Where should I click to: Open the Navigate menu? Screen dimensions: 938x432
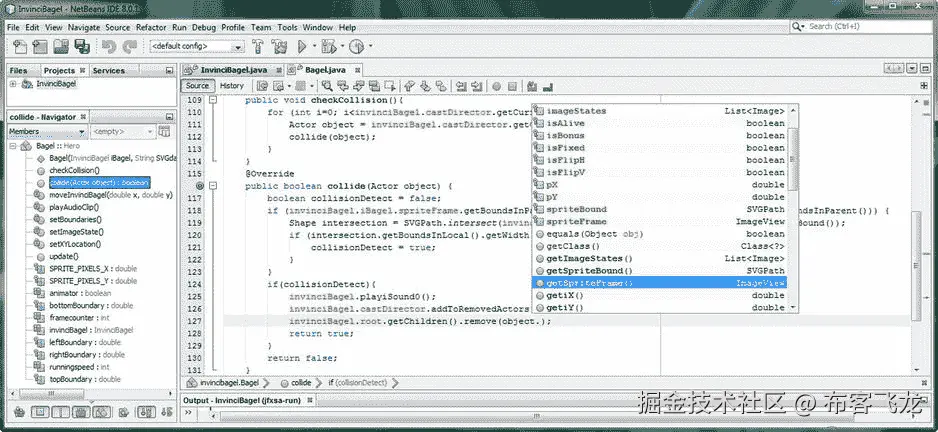point(84,28)
